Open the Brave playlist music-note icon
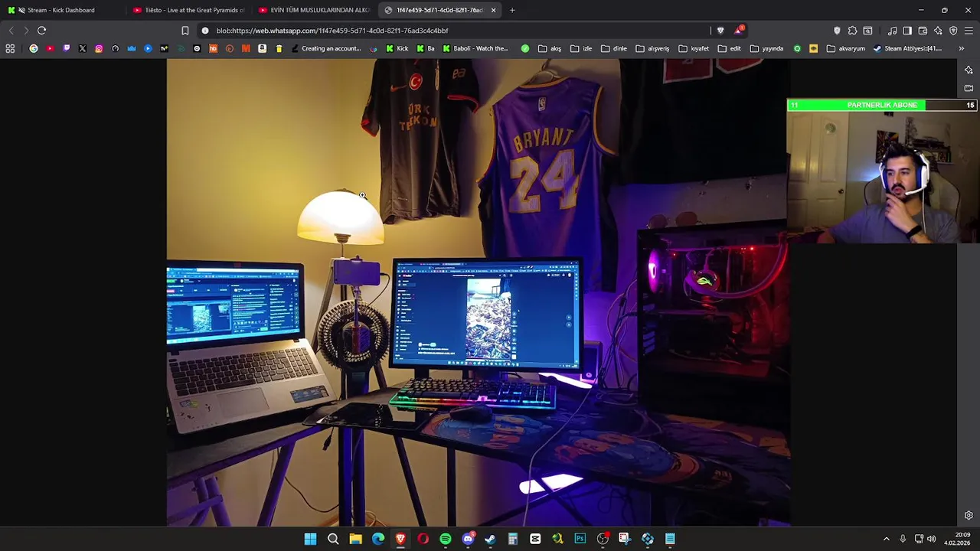 [x=892, y=31]
